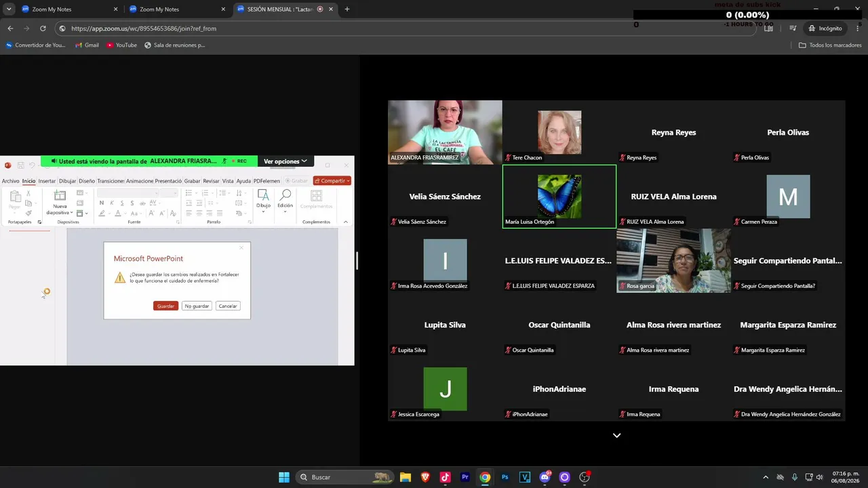
Task: Click the address bar URL field
Action: coord(407,28)
